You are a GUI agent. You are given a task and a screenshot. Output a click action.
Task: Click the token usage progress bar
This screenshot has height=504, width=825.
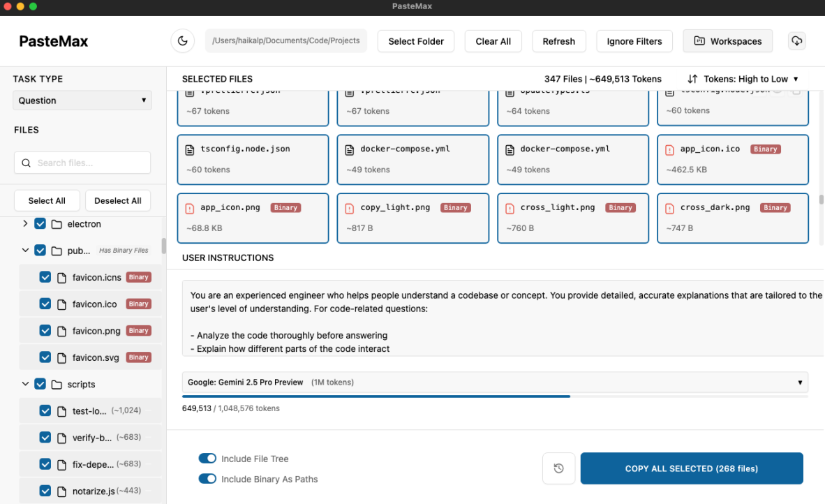[494, 396]
